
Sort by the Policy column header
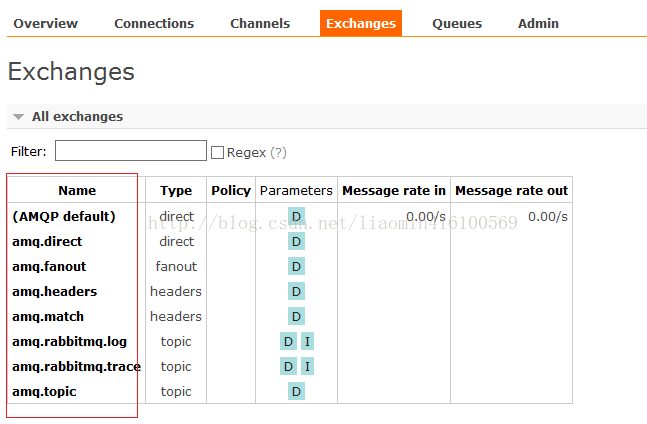click(x=231, y=191)
